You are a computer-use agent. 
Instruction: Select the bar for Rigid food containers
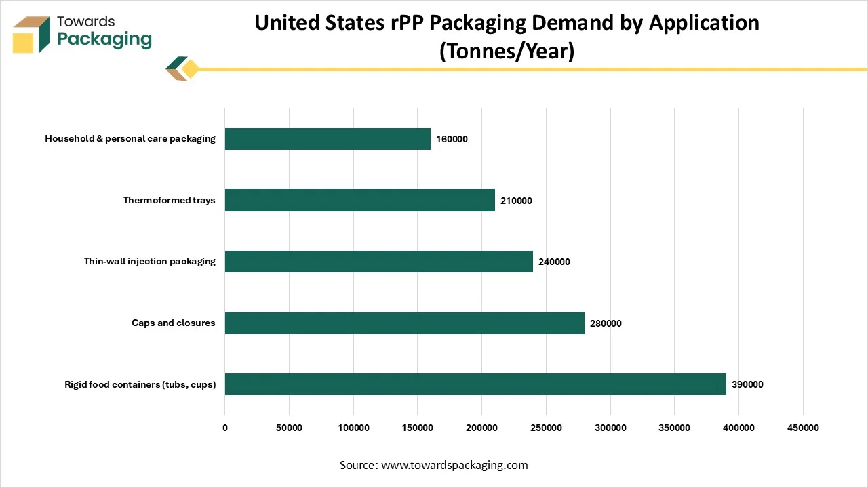point(475,384)
